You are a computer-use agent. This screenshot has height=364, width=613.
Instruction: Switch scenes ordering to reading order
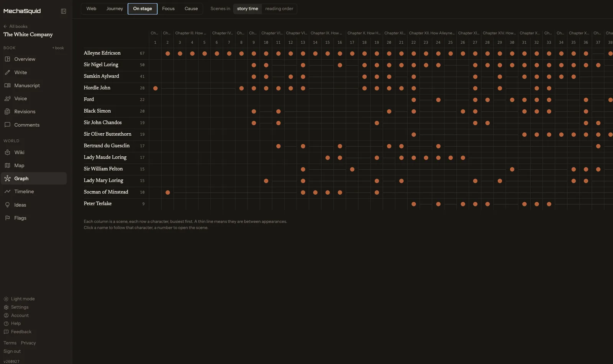pos(279,9)
